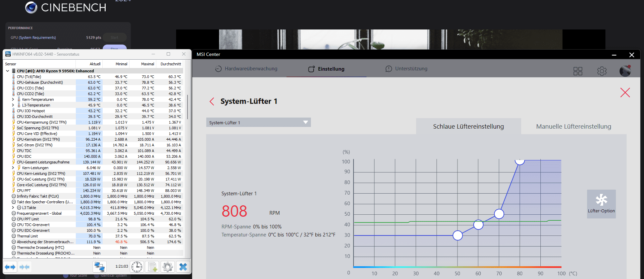
Task: Select the CPU PPT Limit row
Action: pyautogui.click(x=93, y=219)
